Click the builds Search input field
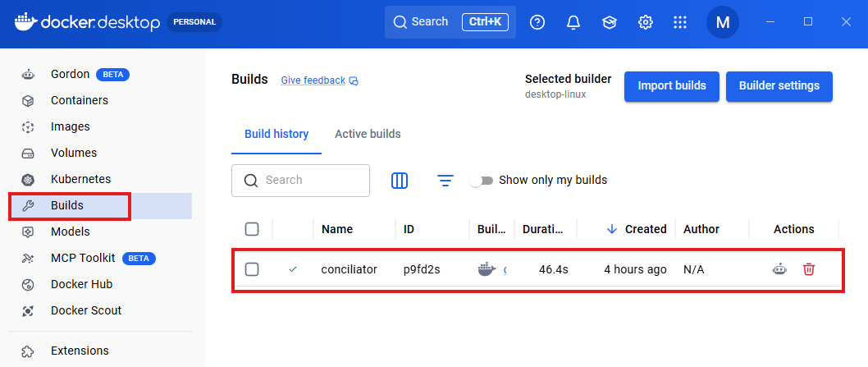 click(300, 180)
